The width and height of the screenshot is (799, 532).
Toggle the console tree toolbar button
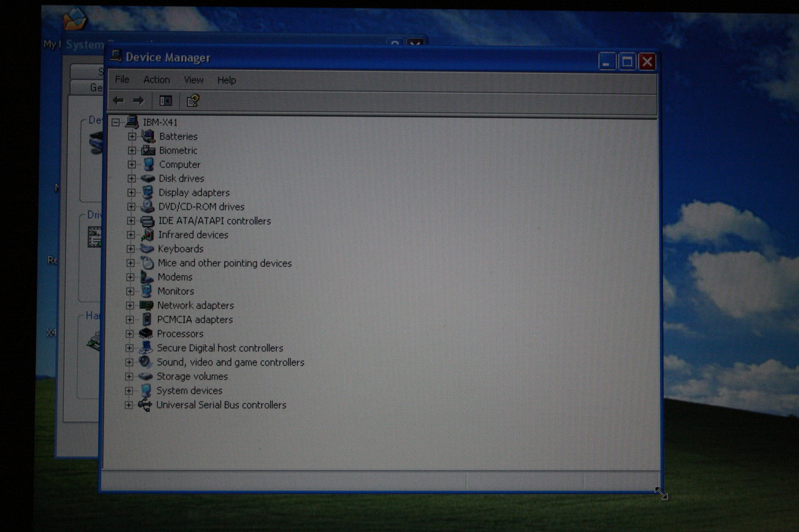[165, 100]
